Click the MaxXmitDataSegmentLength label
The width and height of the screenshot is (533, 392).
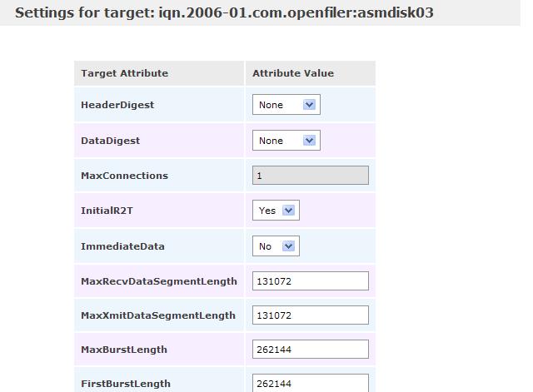coord(158,315)
